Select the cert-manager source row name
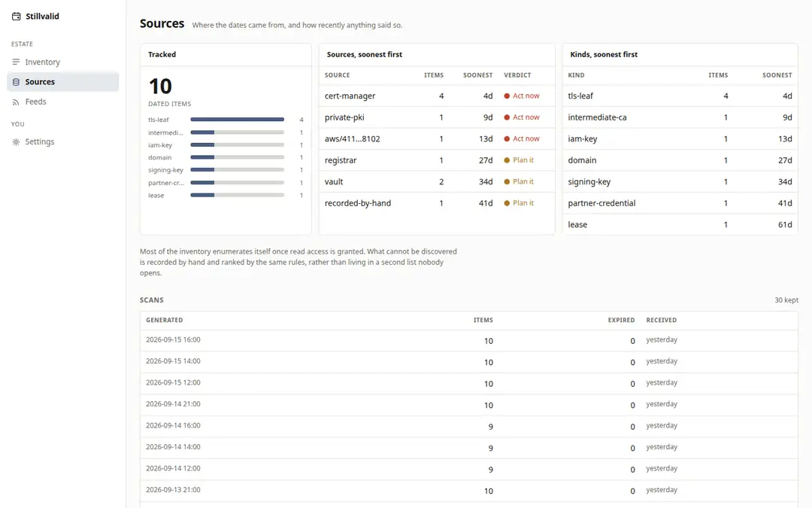 point(350,96)
